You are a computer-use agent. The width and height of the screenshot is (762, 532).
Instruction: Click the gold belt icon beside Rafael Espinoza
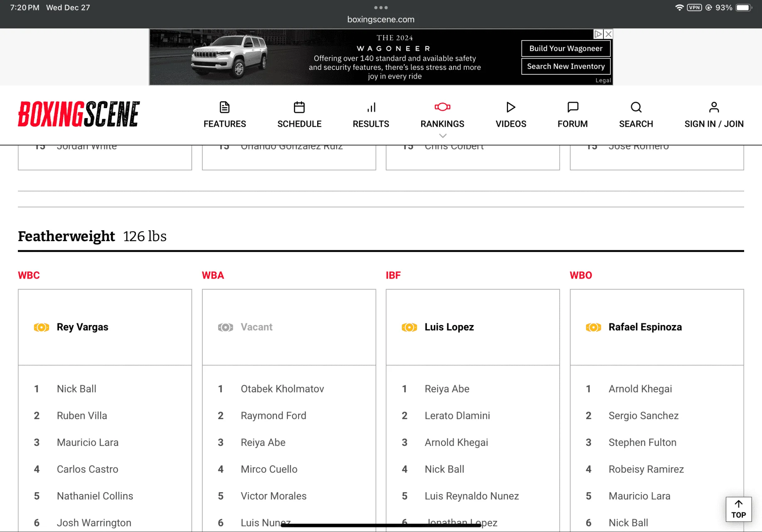(x=593, y=328)
